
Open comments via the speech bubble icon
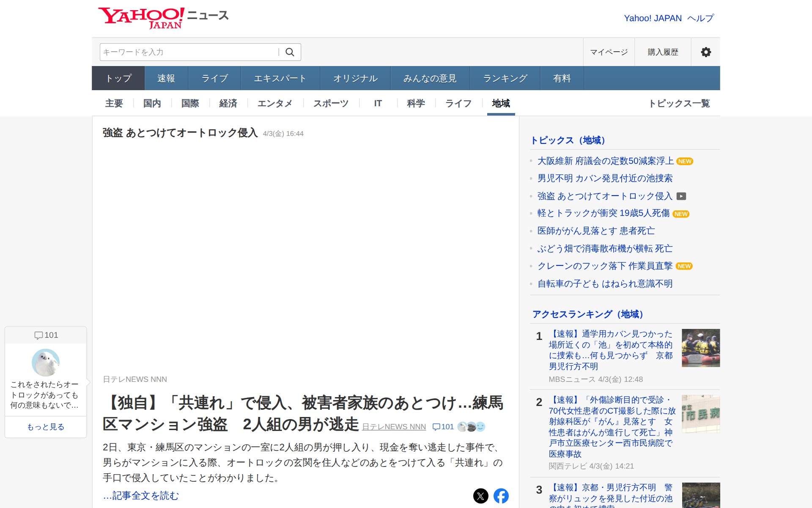pos(436,427)
